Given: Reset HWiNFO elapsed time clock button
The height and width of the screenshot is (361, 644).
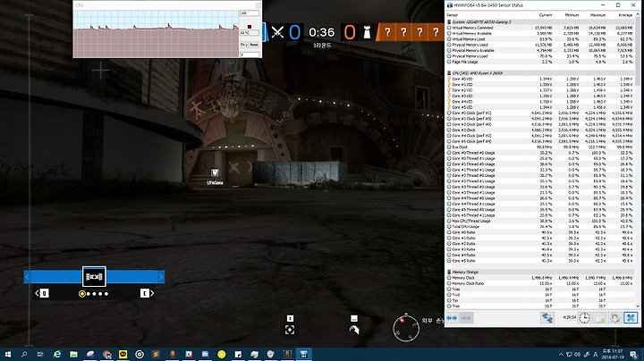Looking at the screenshot, I should click(x=584, y=317).
